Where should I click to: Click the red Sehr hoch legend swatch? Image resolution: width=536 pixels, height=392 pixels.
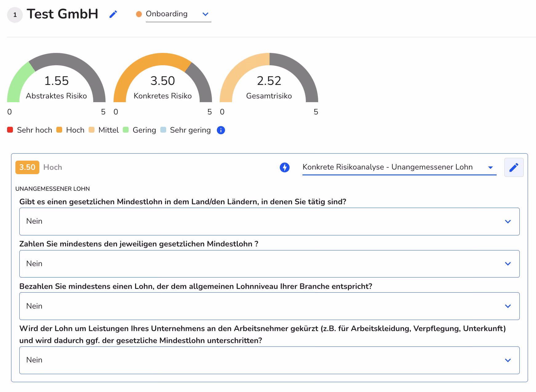click(10, 130)
